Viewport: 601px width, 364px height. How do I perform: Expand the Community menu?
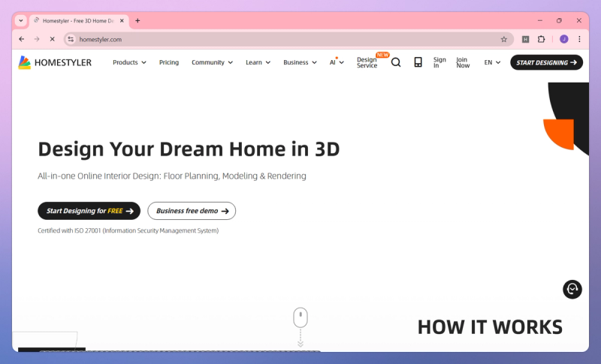(x=212, y=62)
